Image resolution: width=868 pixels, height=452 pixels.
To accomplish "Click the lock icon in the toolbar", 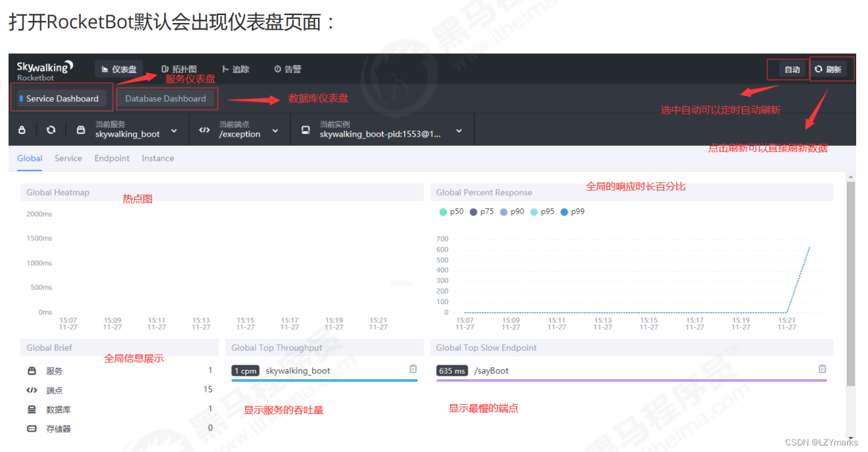I will click(x=22, y=130).
